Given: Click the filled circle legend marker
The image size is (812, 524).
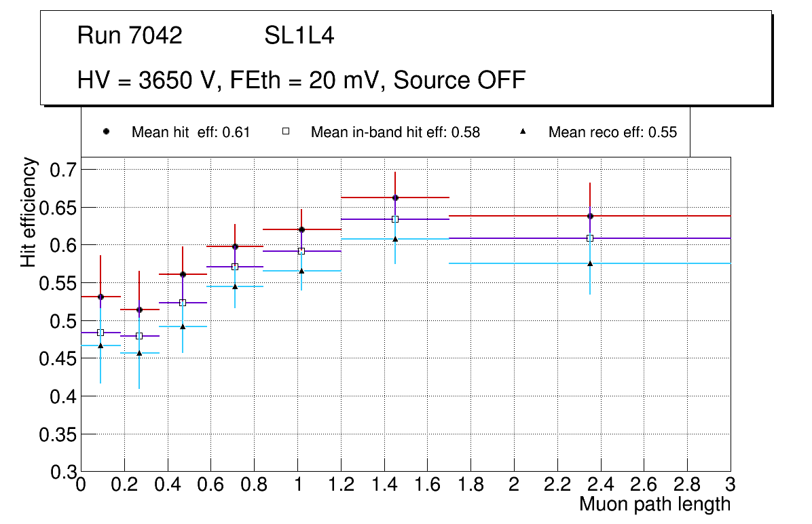Looking at the screenshot, I should click(x=107, y=132).
